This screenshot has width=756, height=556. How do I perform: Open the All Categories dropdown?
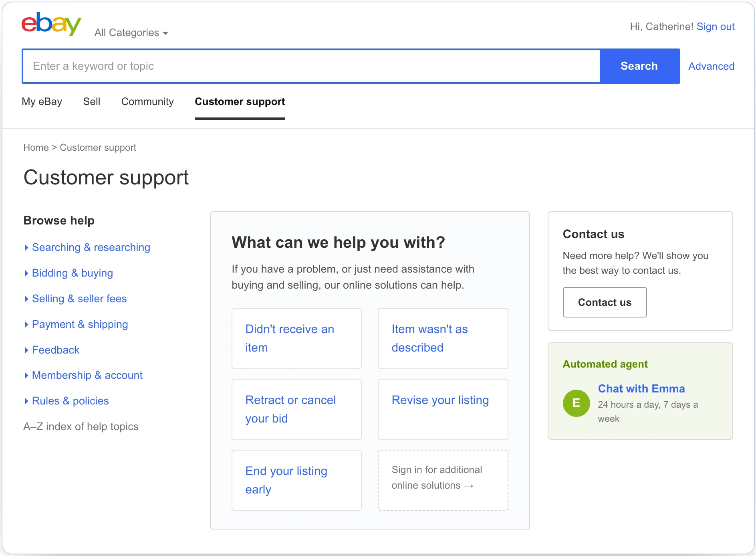click(131, 33)
